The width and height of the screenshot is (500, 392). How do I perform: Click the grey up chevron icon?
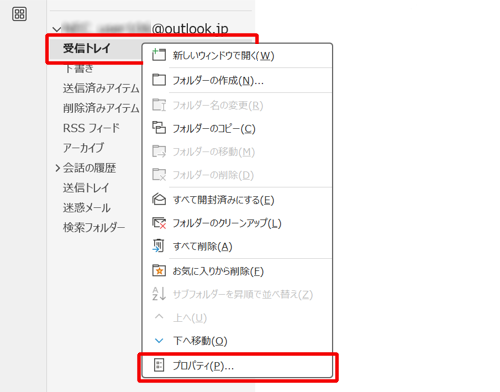click(159, 316)
